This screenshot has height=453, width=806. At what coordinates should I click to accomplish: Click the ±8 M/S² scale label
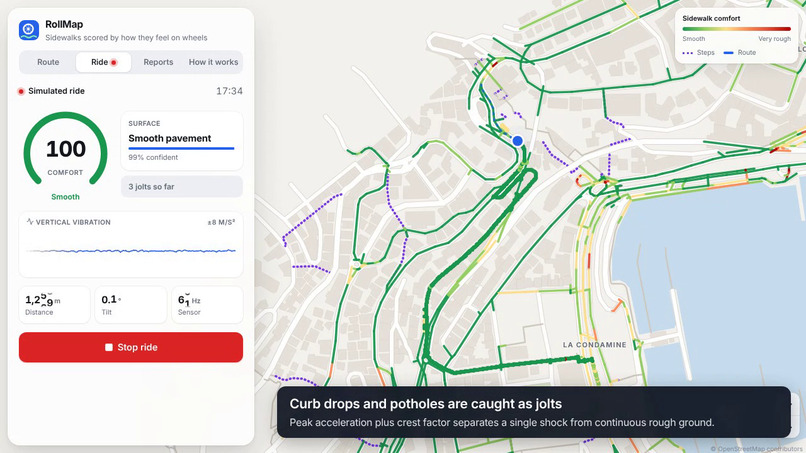tap(222, 222)
